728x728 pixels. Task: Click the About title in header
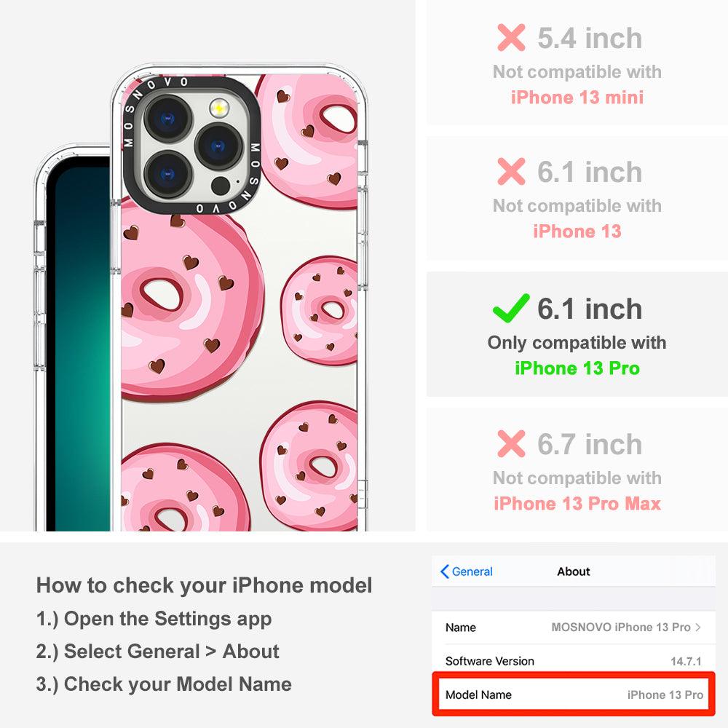574,571
